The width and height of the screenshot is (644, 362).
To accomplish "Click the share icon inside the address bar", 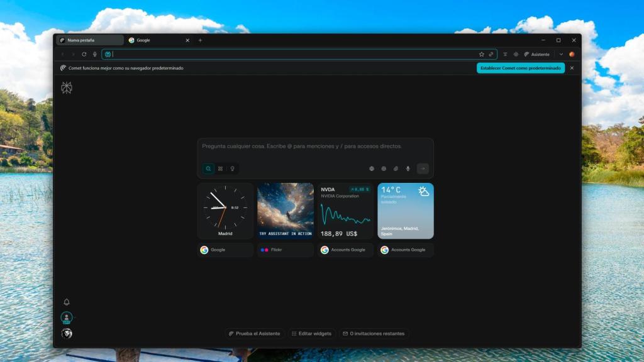I will pos(491,54).
